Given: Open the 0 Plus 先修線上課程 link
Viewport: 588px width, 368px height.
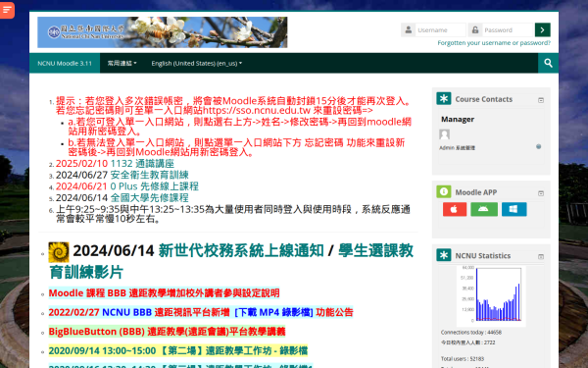Looking at the screenshot, I should click(x=154, y=186).
